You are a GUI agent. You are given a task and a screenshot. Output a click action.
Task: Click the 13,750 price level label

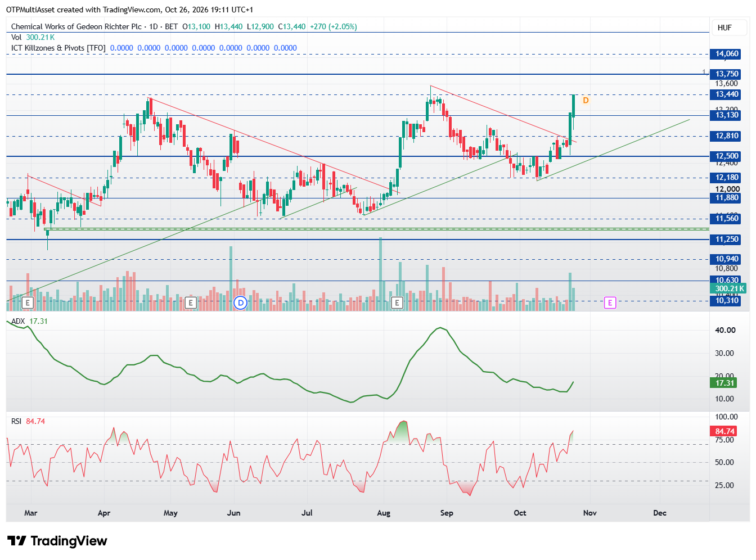[x=726, y=74]
